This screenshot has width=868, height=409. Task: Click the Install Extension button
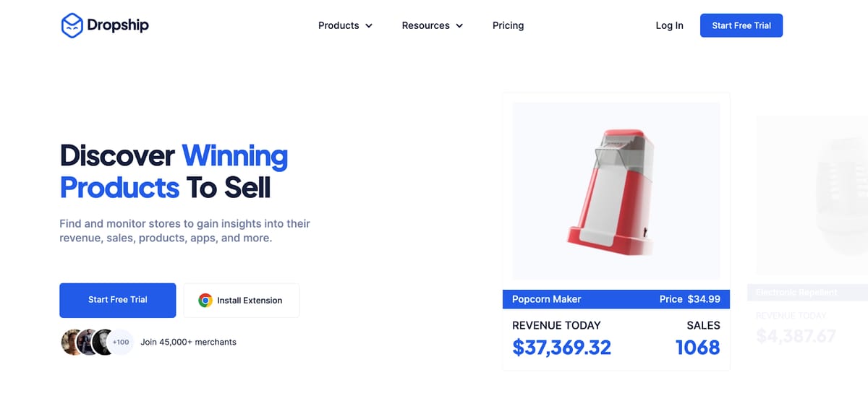242,301
